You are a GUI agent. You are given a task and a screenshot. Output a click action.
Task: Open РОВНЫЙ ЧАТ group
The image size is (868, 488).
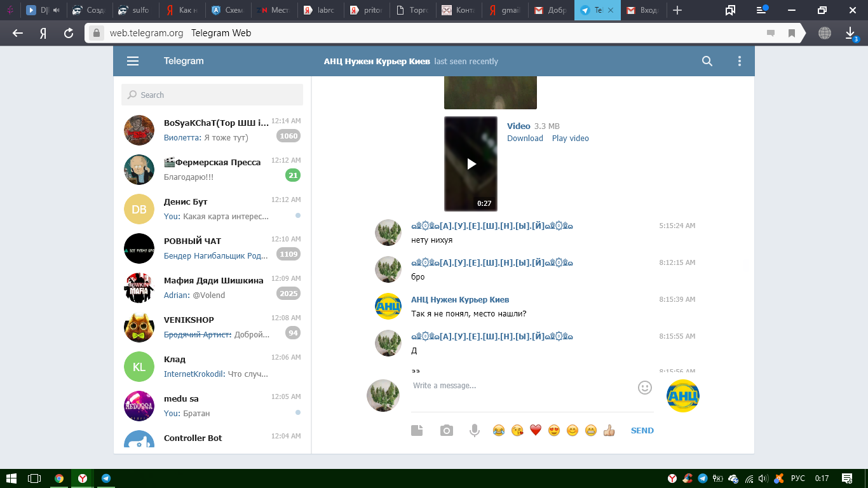point(212,248)
